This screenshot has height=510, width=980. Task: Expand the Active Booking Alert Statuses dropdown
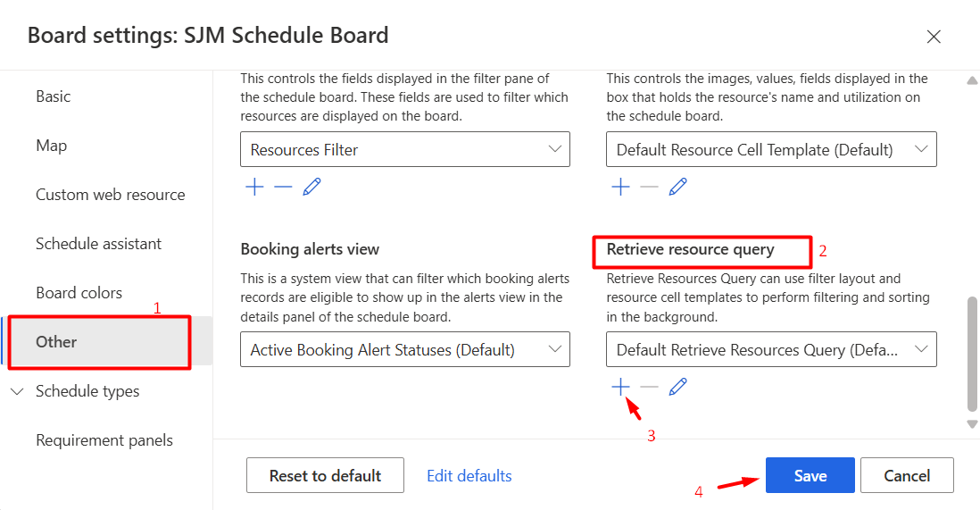pos(404,350)
